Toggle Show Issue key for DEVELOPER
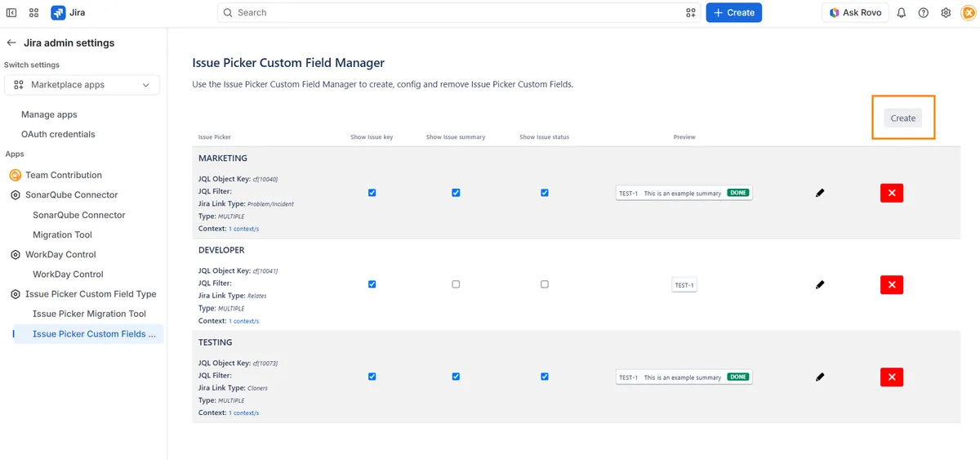The width and height of the screenshot is (980, 460). 372,284
